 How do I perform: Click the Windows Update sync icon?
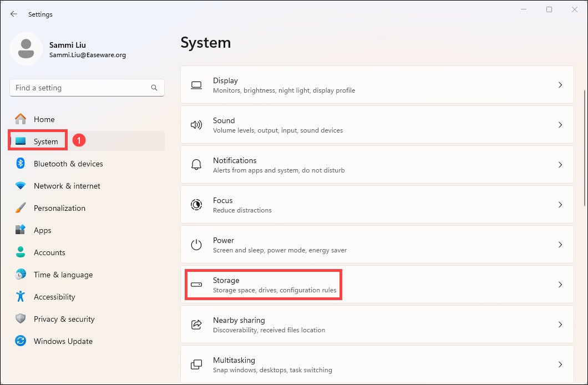tap(21, 341)
